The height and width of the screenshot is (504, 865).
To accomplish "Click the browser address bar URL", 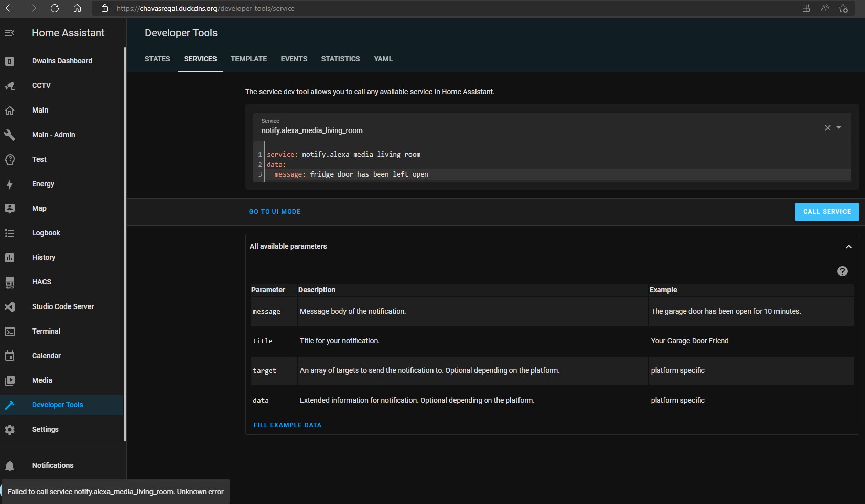I will pos(205,8).
